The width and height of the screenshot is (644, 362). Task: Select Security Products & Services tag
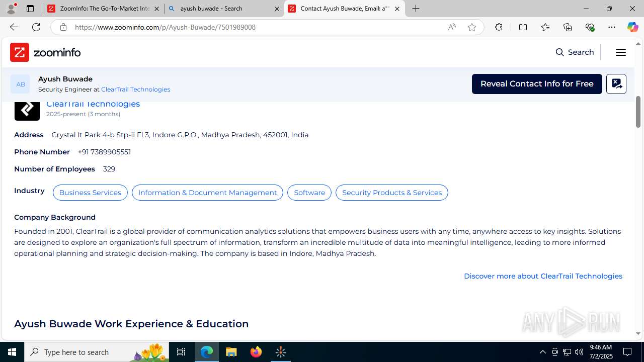point(391,193)
